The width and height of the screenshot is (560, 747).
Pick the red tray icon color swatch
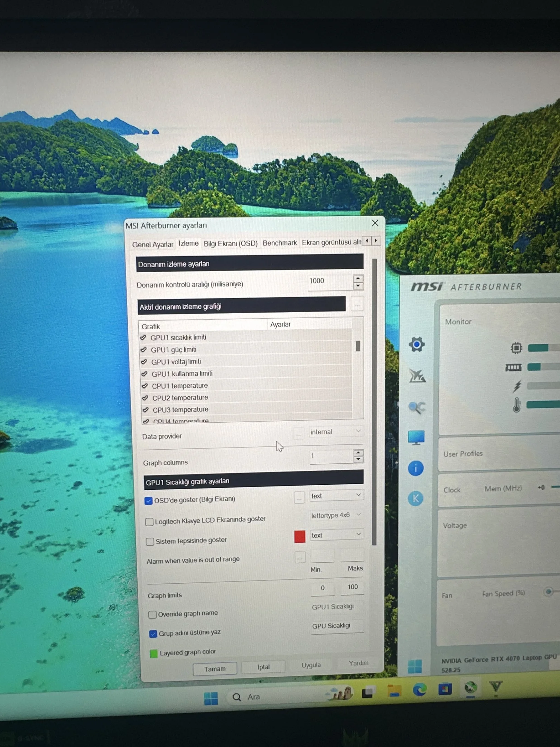click(x=300, y=537)
